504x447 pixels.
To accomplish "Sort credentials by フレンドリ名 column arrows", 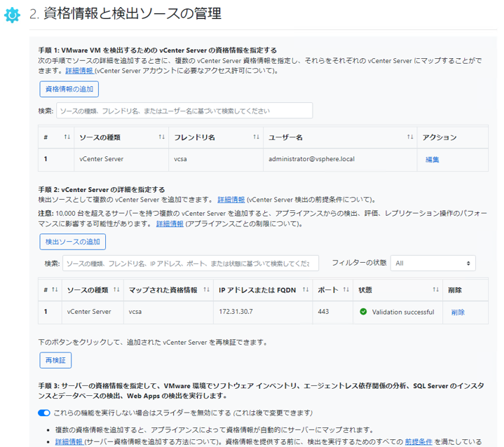I will point(256,137).
